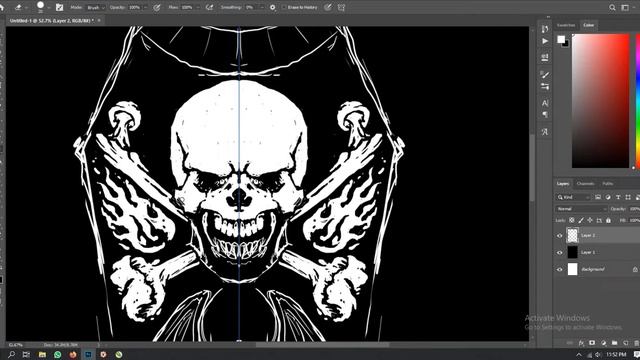Open File Explorer in taskbar
The width and height of the screenshot is (640, 360).
pyautogui.click(x=42, y=355)
